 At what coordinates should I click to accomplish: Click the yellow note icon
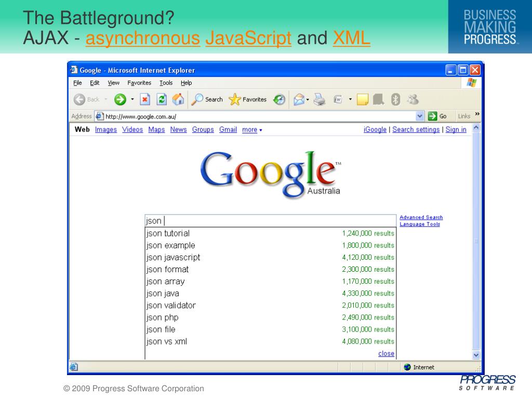click(x=362, y=99)
